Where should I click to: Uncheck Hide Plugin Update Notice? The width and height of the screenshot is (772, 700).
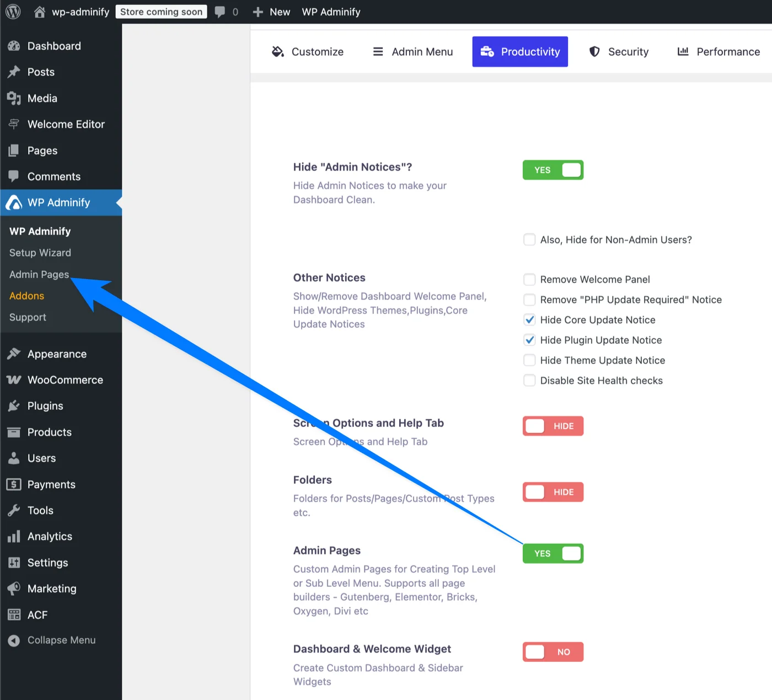pos(529,340)
